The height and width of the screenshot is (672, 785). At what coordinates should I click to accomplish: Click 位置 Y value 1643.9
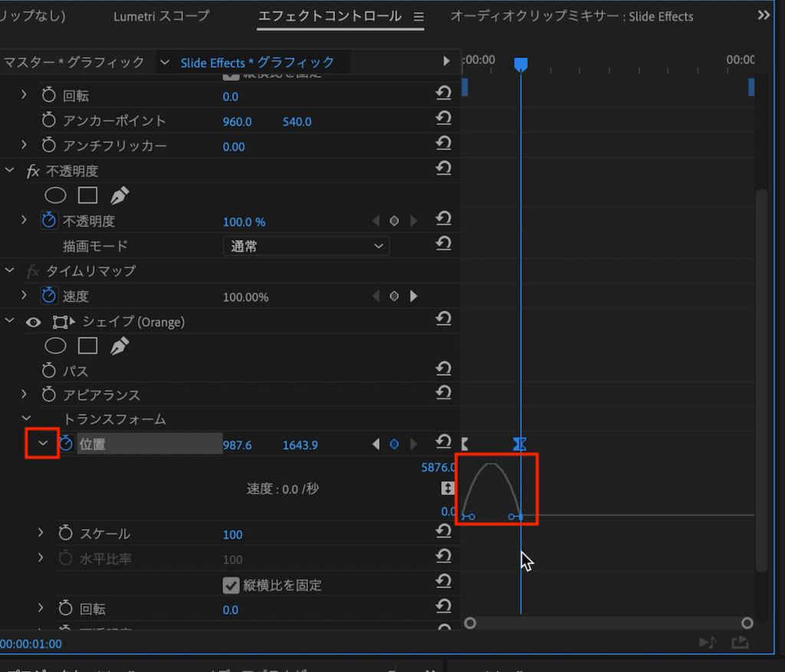[x=300, y=445]
